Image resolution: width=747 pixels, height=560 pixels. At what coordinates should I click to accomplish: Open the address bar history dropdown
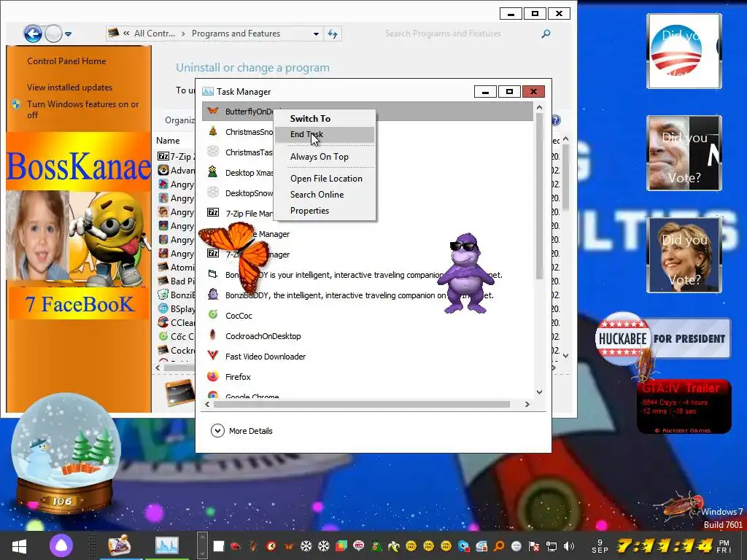316,34
